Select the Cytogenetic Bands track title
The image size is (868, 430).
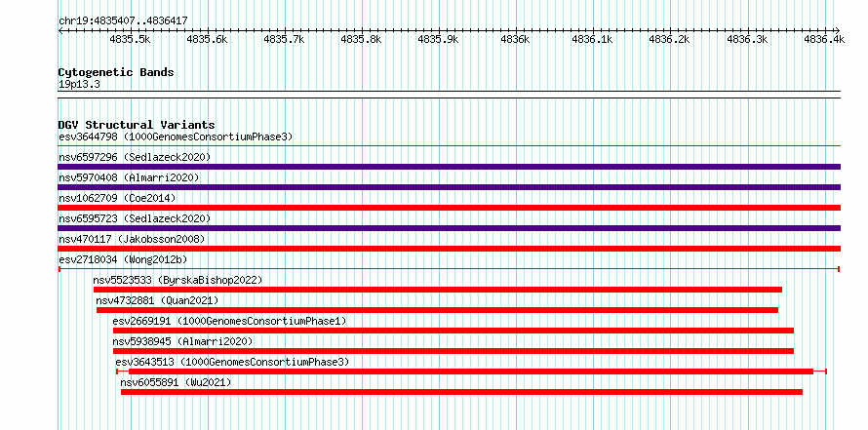pos(116,72)
